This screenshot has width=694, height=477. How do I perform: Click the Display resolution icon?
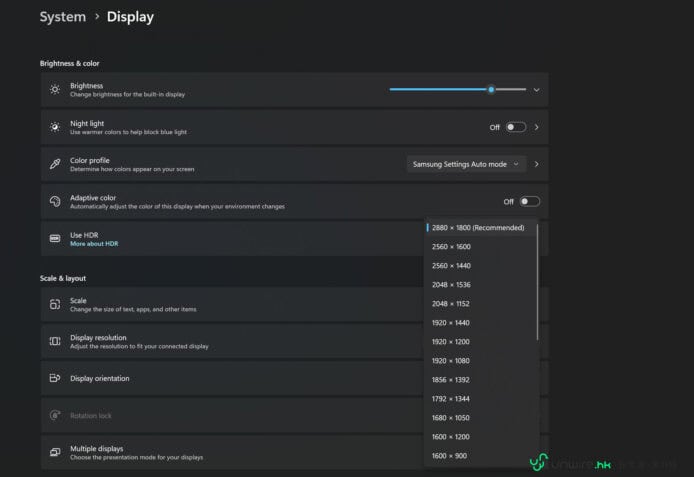tap(55, 341)
